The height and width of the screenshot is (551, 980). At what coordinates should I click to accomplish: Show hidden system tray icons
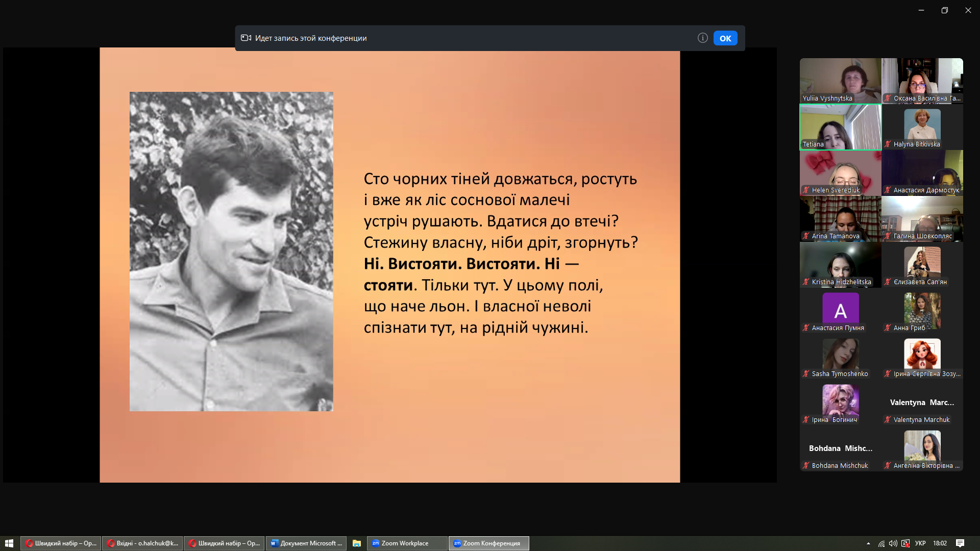pos(868,543)
